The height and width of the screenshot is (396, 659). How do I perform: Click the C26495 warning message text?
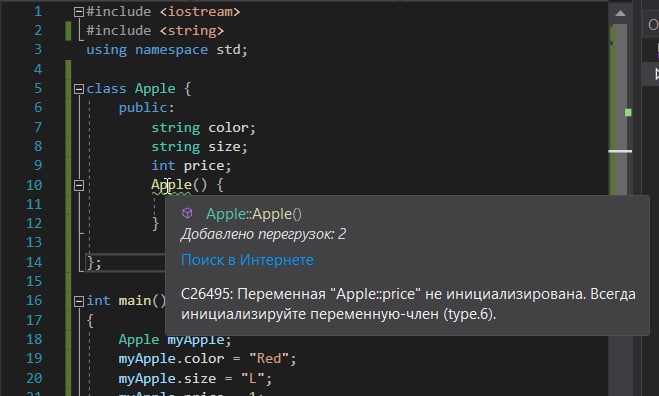(408, 304)
